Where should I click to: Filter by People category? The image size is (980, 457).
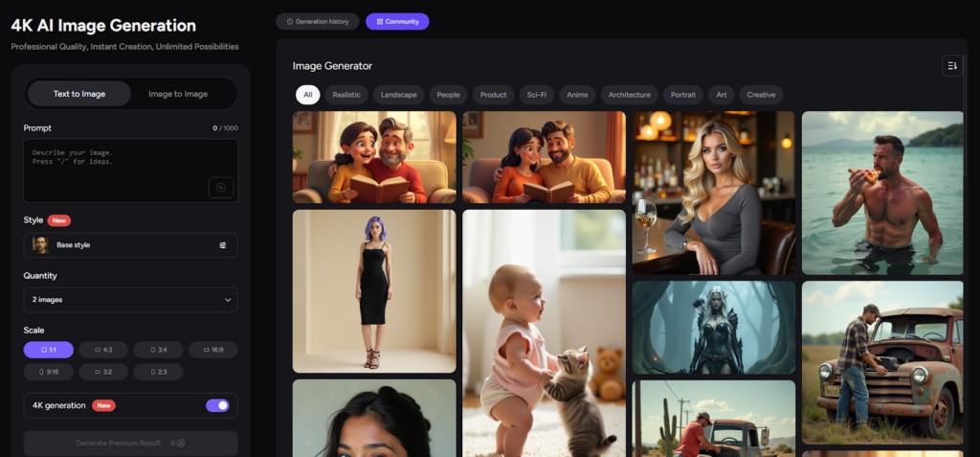click(448, 95)
